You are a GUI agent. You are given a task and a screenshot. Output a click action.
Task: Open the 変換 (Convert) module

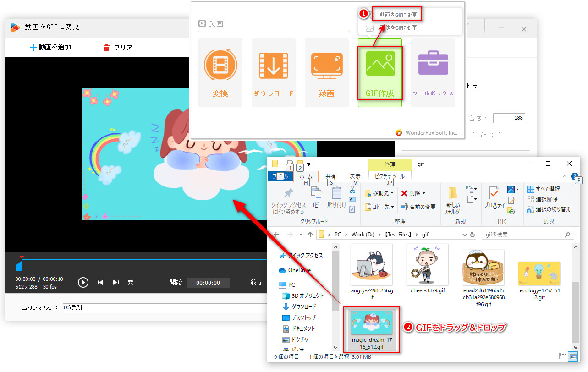click(x=220, y=73)
